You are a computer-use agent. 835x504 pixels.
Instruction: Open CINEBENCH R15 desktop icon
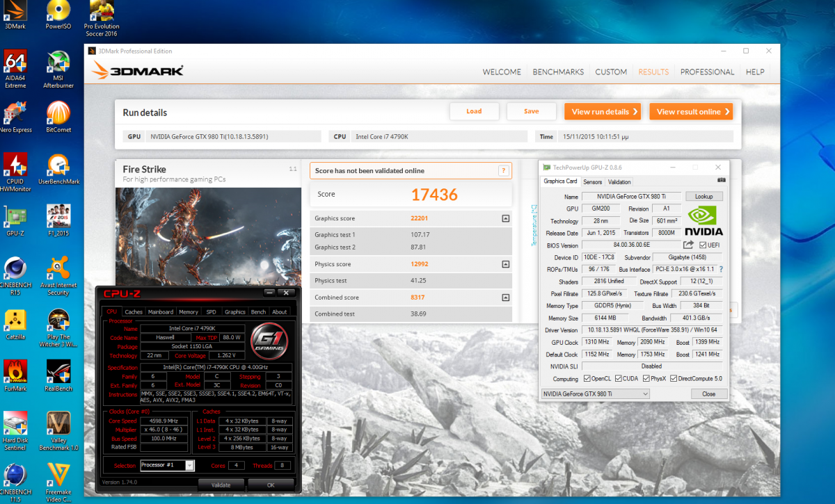(15, 276)
